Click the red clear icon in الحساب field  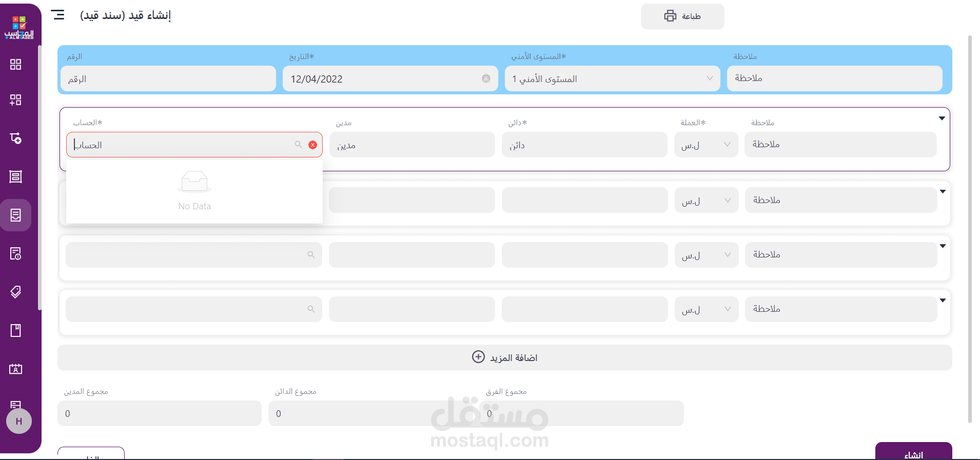(x=312, y=145)
